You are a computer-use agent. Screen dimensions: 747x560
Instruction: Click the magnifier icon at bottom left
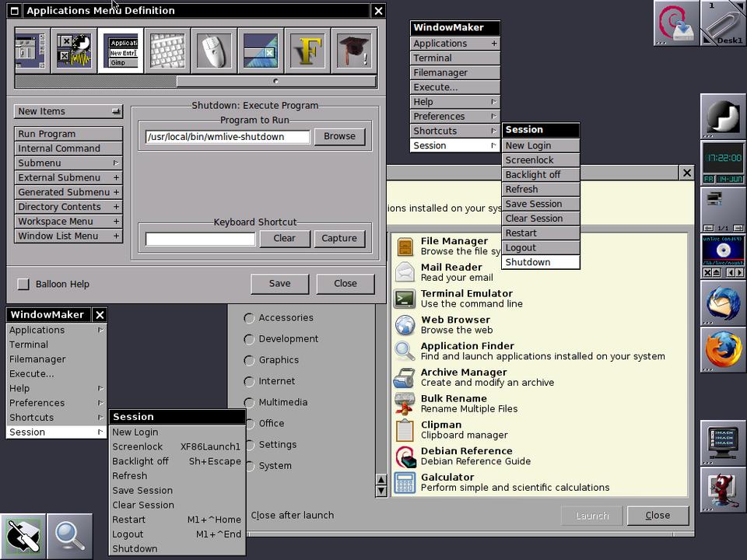coord(69,536)
